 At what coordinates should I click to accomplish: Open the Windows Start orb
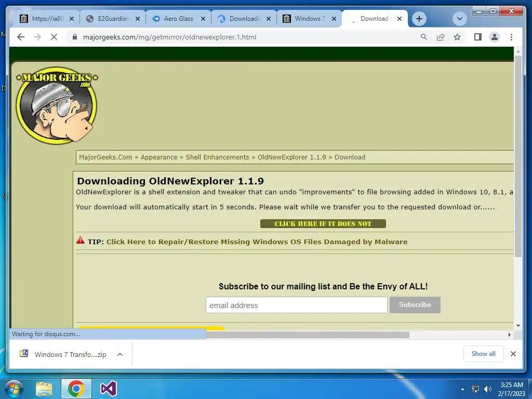point(14,389)
